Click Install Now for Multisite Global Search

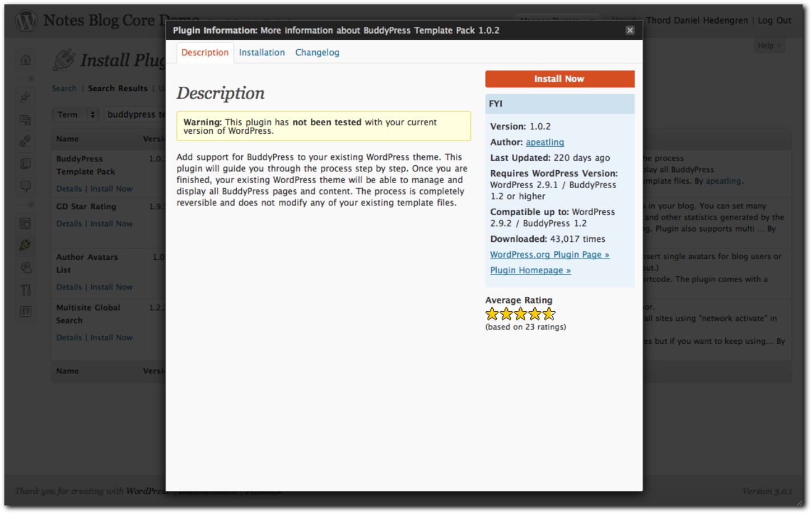point(111,338)
